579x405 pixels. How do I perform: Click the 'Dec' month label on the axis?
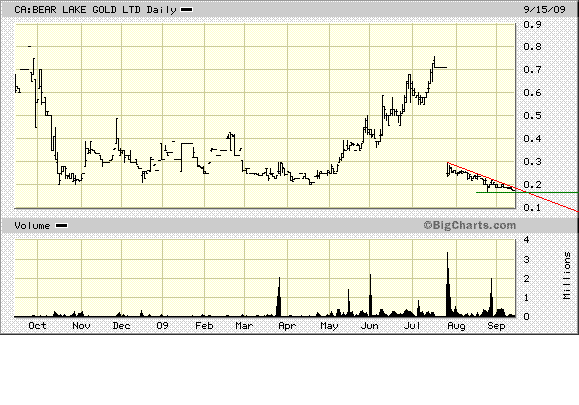pos(121,326)
